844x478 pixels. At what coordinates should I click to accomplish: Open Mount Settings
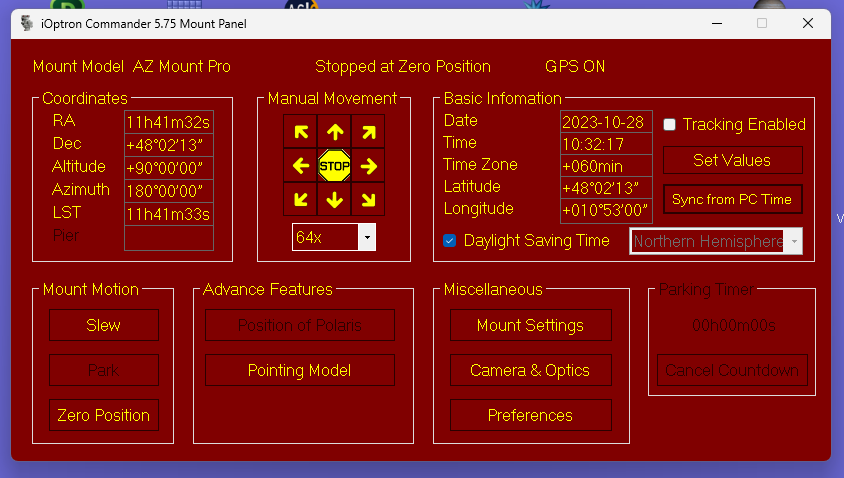click(x=531, y=325)
